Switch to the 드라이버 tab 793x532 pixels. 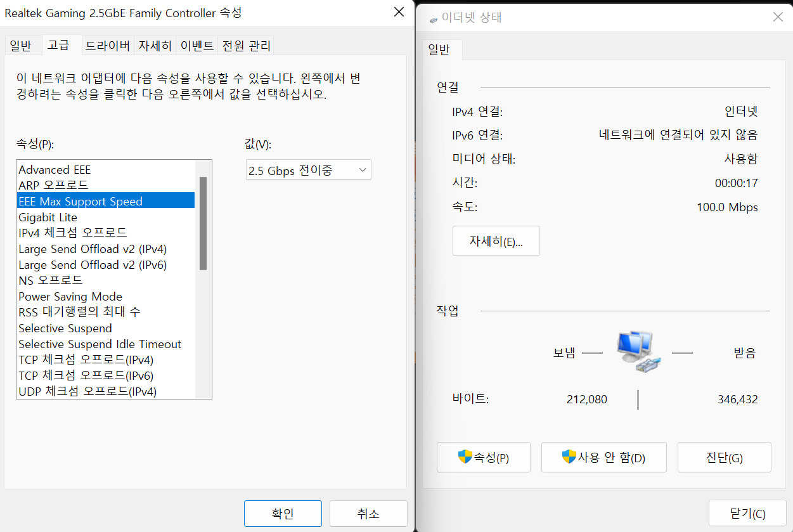point(108,46)
